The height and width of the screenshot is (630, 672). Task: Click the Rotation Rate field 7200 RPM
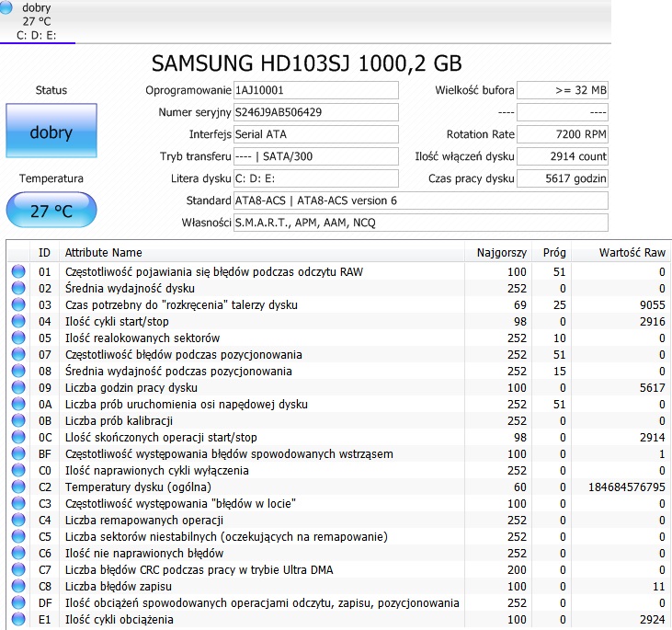[x=563, y=134]
